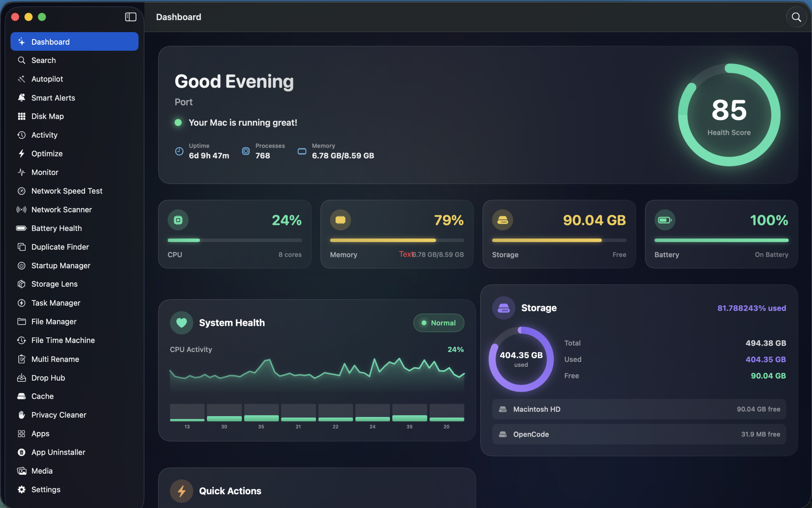This screenshot has height=508, width=812.
Task: Click the Monitor waveform icon
Action: point(22,172)
